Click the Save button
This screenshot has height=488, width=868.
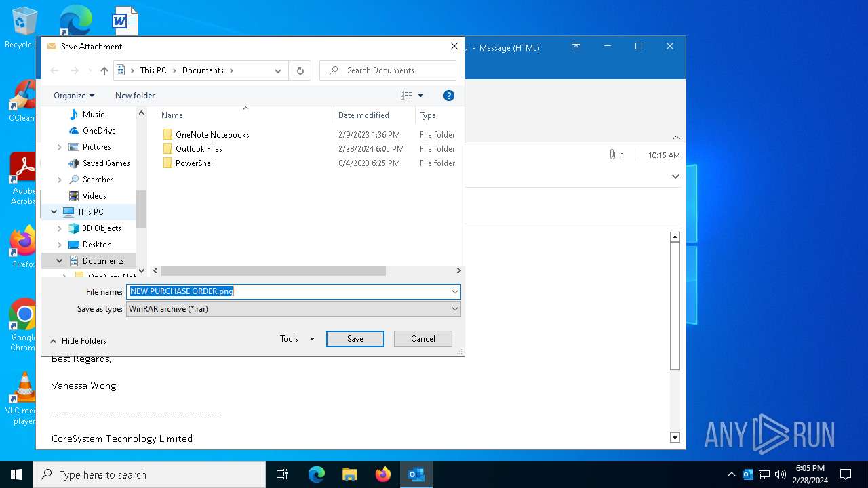[355, 339]
